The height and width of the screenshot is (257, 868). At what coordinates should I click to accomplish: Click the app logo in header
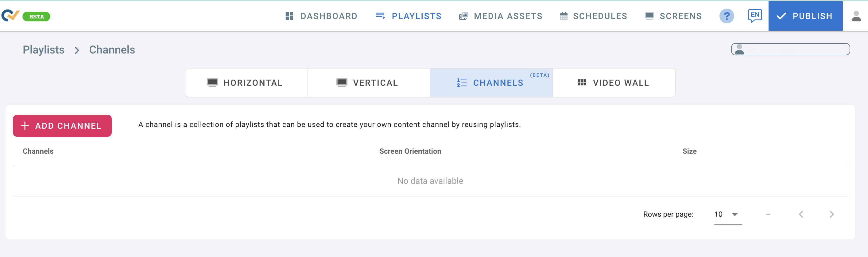11,15
